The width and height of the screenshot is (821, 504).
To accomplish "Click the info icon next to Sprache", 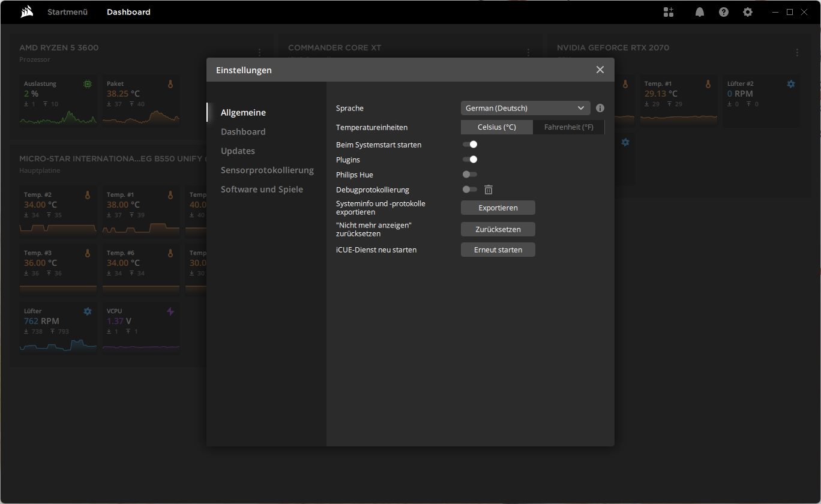I will [x=600, y=109].
